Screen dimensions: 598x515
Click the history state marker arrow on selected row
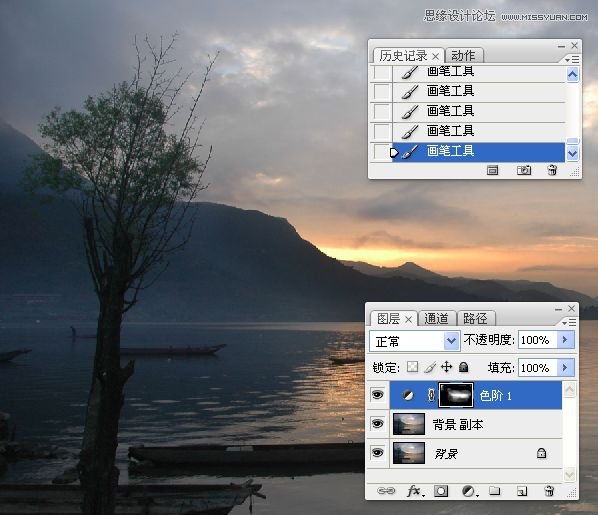pyautogui.click(x=394, y=153)
